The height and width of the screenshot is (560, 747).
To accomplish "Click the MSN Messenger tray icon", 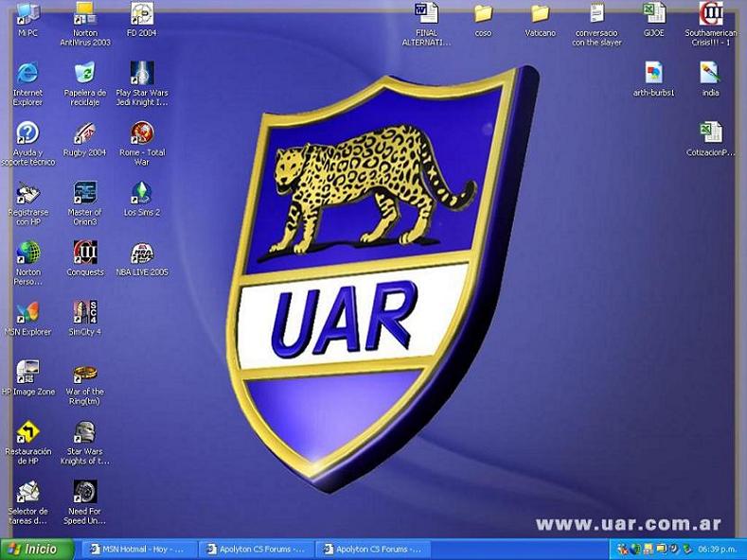I will [x=623, y=550].
